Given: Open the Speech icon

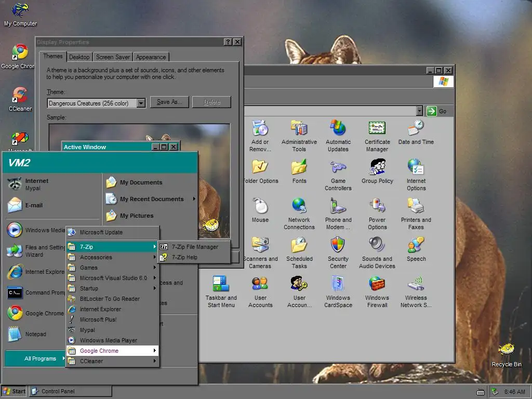Looking at the screenshot, I should [416, 249].
